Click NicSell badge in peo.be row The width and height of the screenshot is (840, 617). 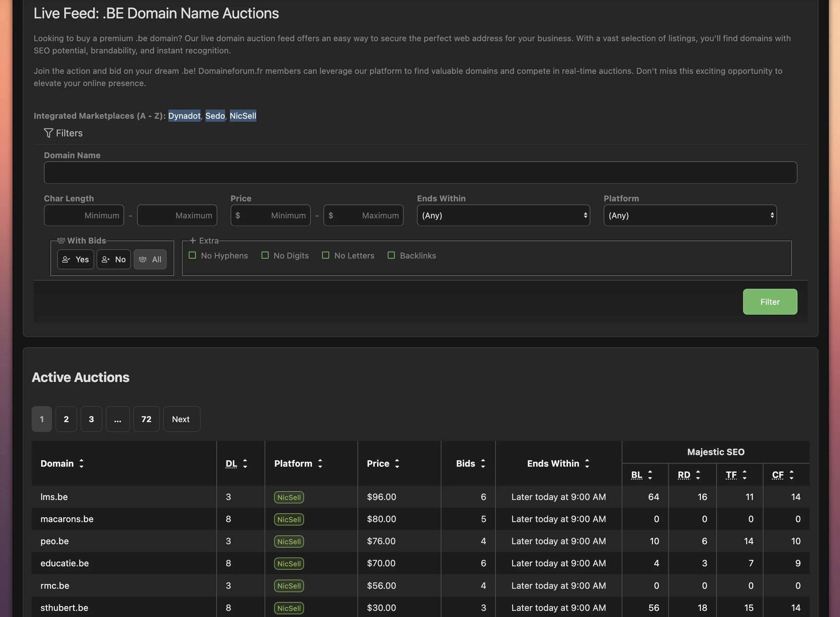point(289,541)
